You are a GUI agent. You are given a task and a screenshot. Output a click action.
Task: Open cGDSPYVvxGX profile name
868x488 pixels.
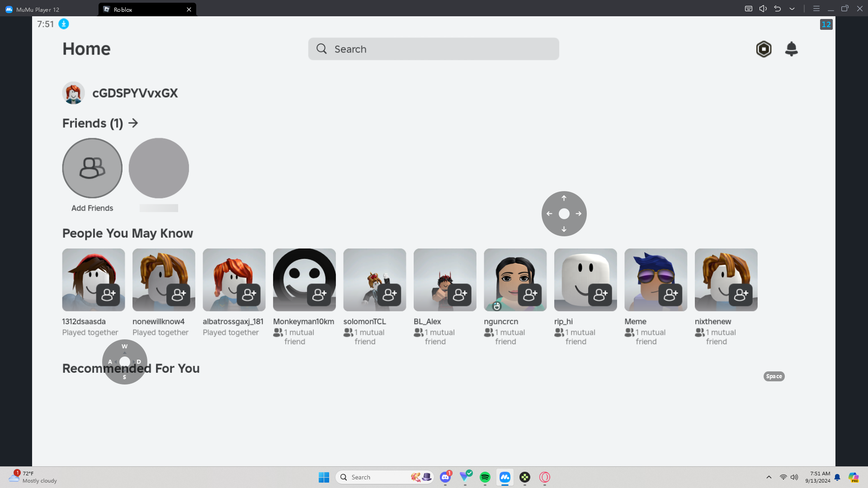135,93
